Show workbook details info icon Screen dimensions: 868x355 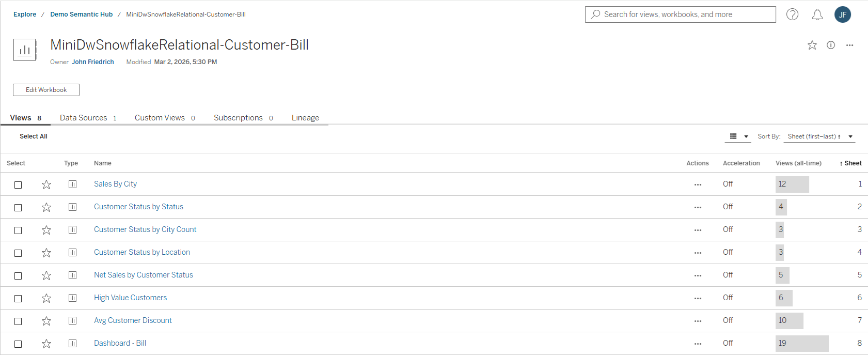(831, 45)
